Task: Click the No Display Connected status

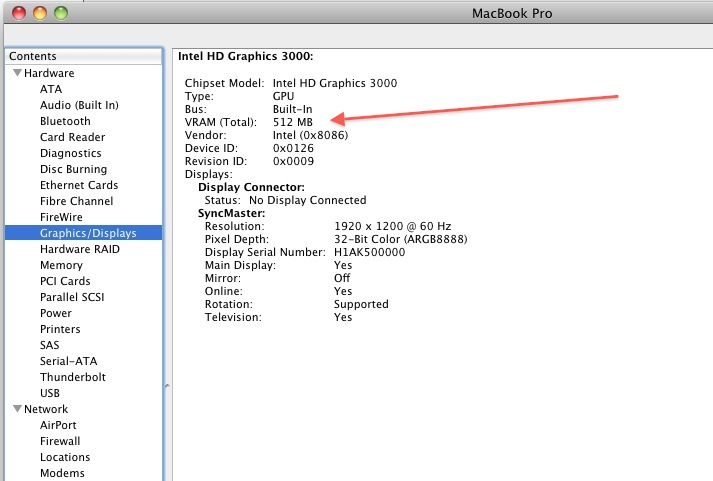Action: coord(307,200)
